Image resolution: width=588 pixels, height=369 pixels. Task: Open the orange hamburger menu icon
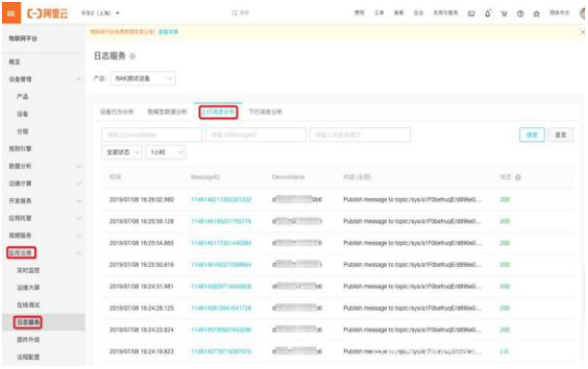coord(11,14)
